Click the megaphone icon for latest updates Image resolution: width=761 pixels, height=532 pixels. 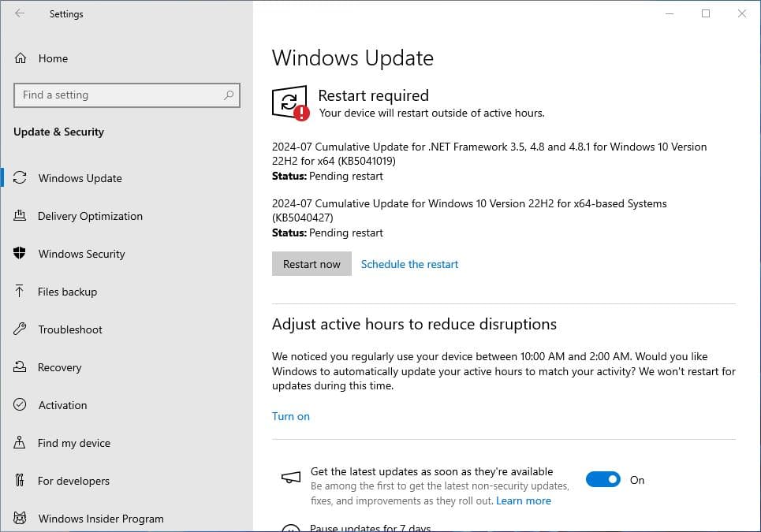pos(291,478)
